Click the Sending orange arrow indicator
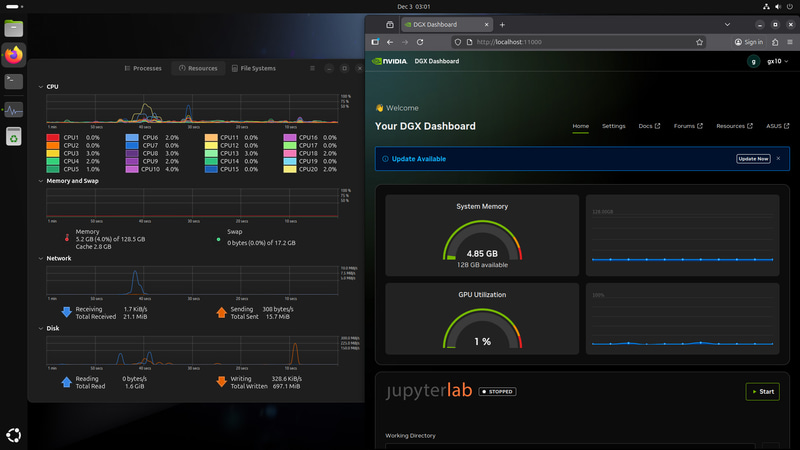800x450 pixels. tap(221, 312)
